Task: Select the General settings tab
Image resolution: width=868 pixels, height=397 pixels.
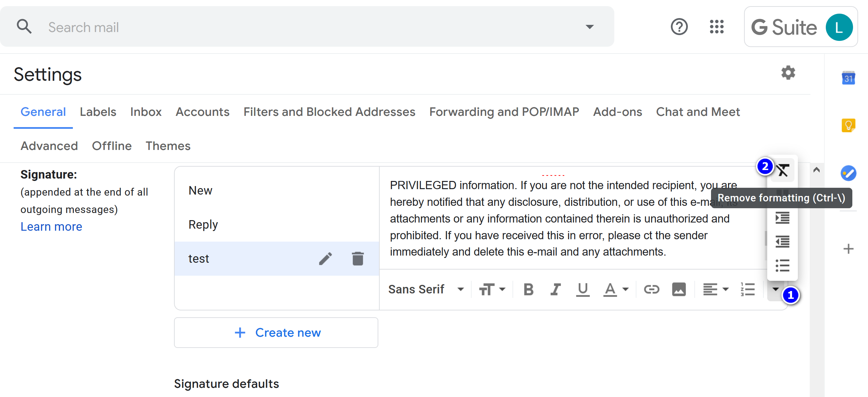Action: pyautogui.click(x=43, y=112)
